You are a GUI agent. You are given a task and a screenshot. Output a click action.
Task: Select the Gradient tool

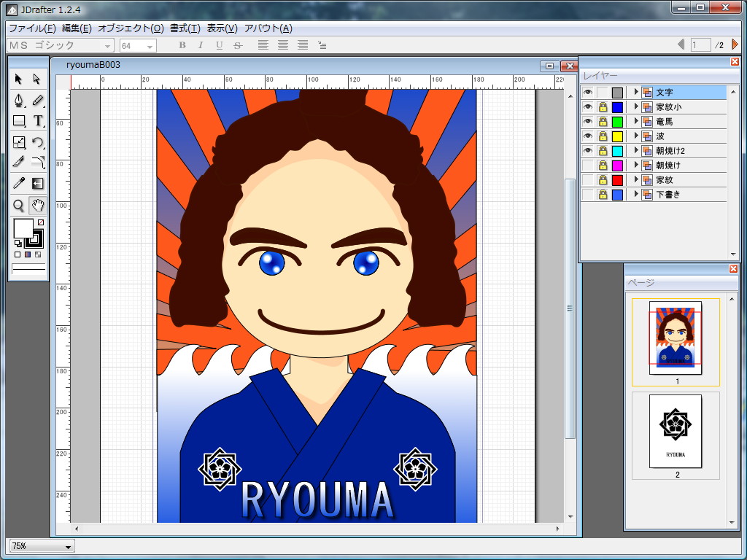pyautogui.click(x=38, y=183)
